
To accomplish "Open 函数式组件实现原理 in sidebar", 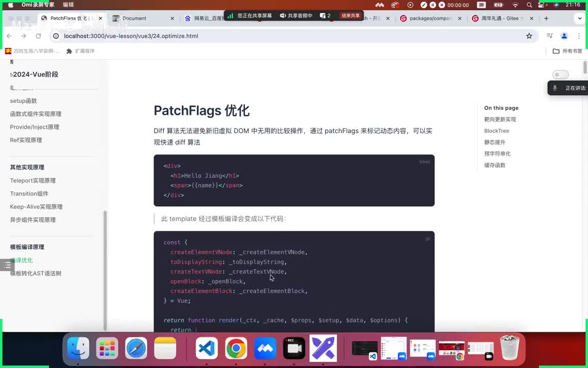I will (x=36, y=114).
